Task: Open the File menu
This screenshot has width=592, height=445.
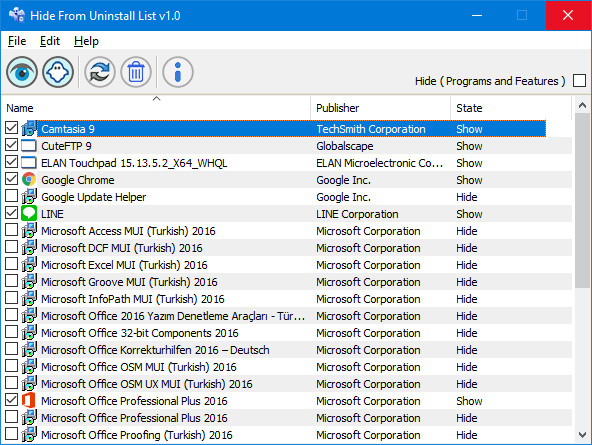Action: [17, 41]
